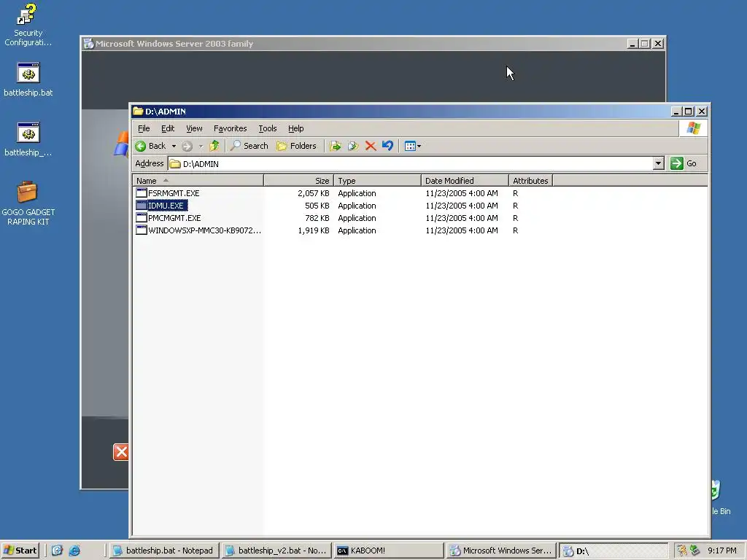Select Security Configuration desktop shortcut
747x560 pixels.
(x=28, y=25)
